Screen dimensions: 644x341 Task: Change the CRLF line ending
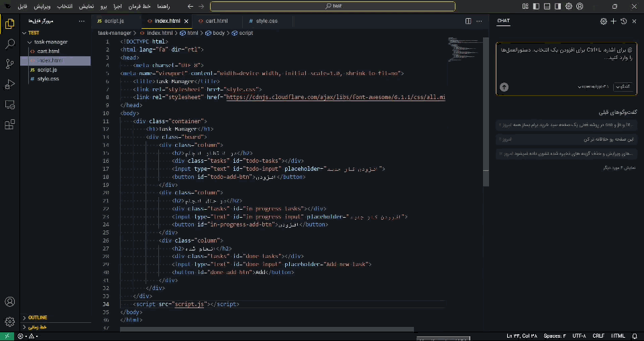coord(598,336)
